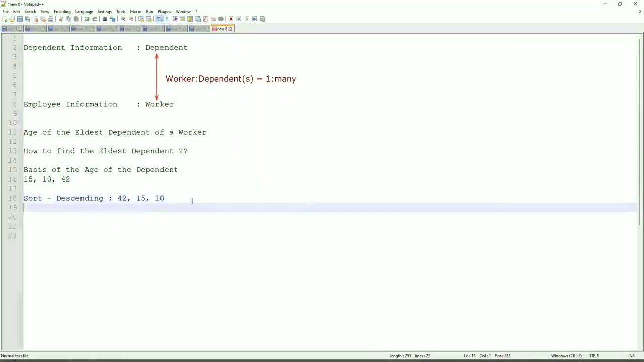
Task: Close the Notepad++ document with the X below the title bar
Action: pos(640,11)
